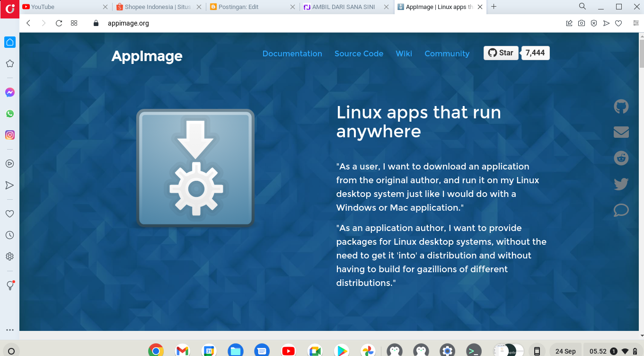Open the sidebar heart Pinboards icon

coord(9,214)
